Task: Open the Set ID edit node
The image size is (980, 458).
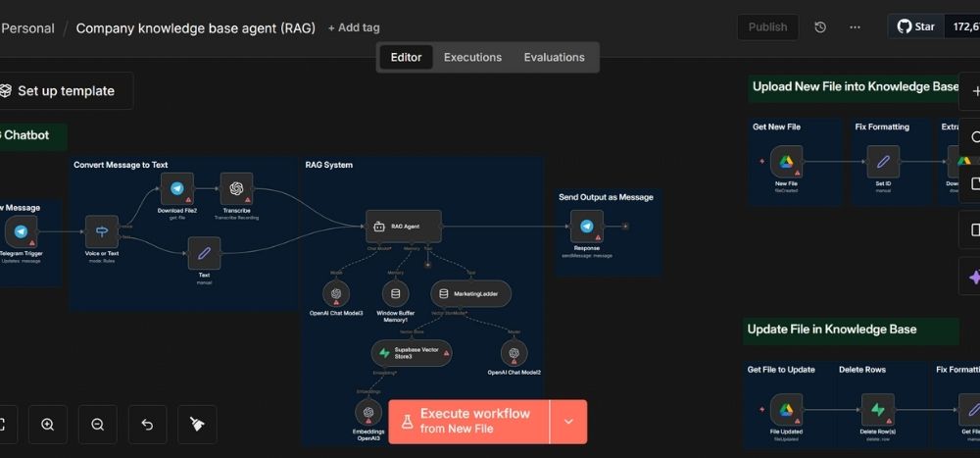Action: [883, 162]
